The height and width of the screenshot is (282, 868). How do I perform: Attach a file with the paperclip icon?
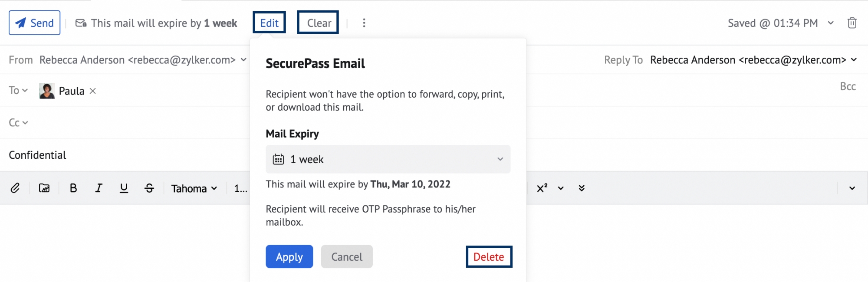pyautogui.click(x=16, y=188)
